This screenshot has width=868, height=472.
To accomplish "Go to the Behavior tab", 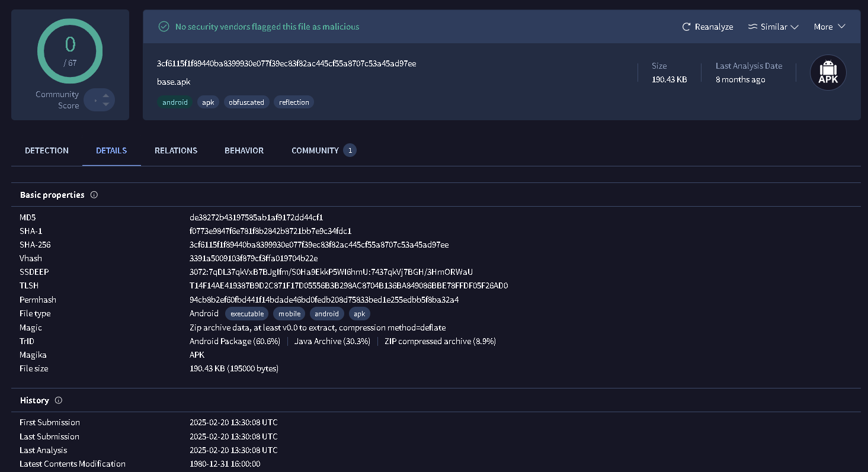I will tap(244, 150).
